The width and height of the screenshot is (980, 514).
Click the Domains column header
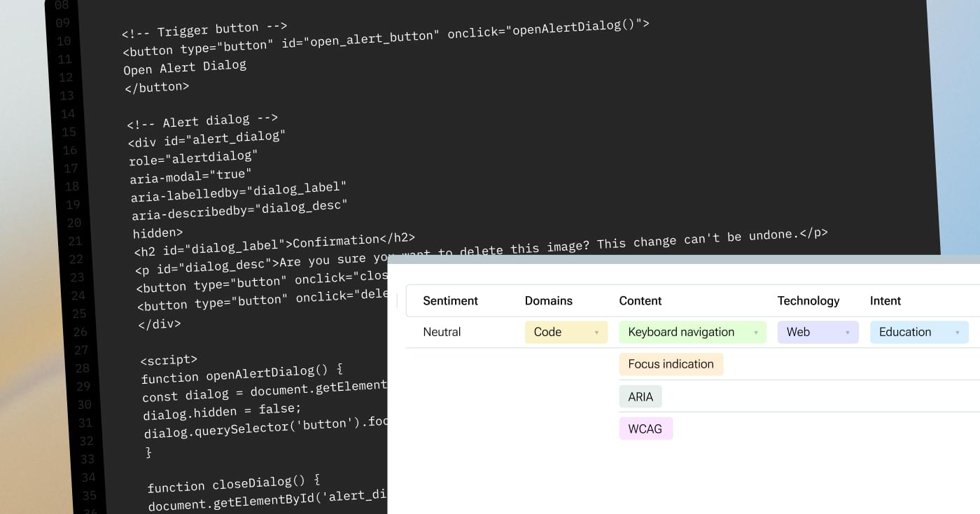tap(548, 300)
